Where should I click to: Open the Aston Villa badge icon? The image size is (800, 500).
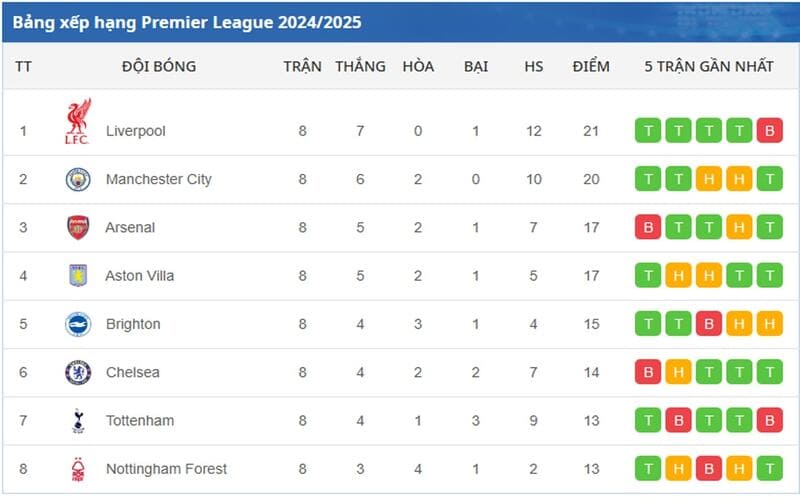(x=78, y=275)
